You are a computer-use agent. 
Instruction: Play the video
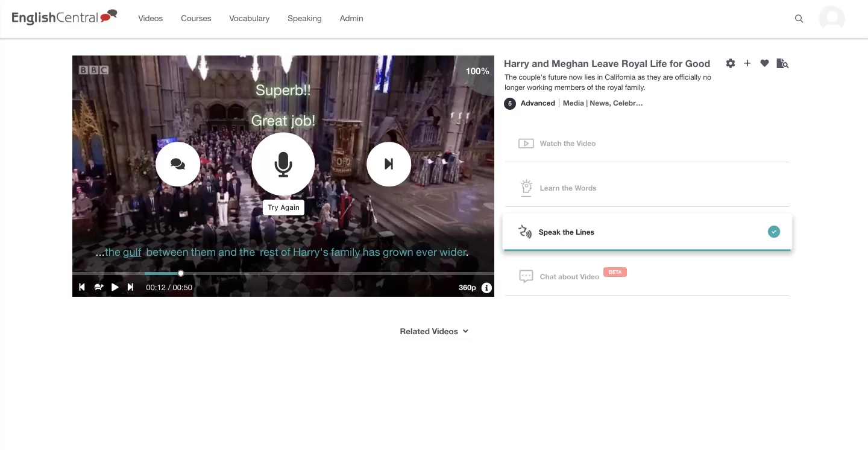(x=115, y=287)
